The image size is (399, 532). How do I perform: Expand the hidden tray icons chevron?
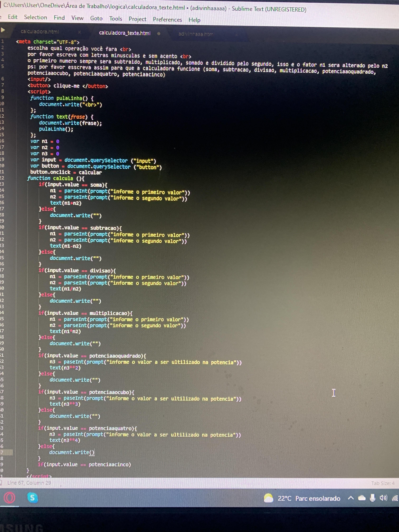click(x=351, y=498)
